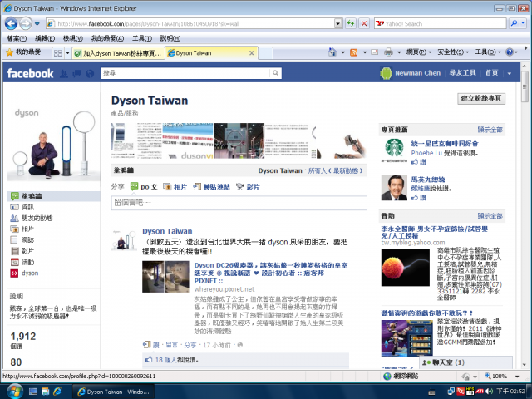Click the read mail icon
The image size is (532, 399).
click(374, 52)
